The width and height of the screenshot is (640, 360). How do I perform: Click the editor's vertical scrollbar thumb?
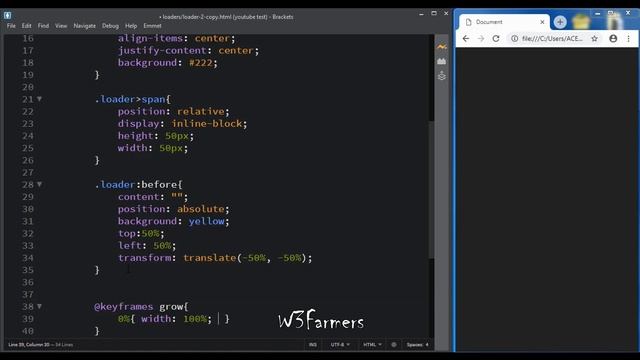tap(431, 190)
